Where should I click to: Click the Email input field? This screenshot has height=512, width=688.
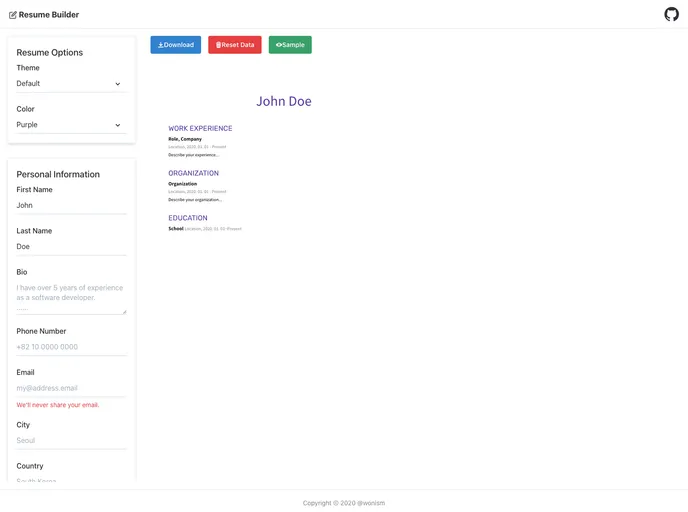(x=72, y=388)
